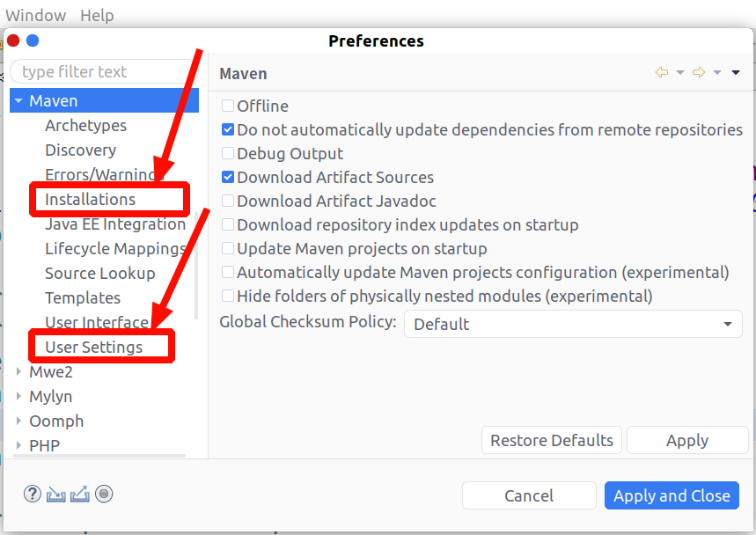Uncheck Download Artifact Sources
Screen dimensions: 756x535
click(228, 177)
